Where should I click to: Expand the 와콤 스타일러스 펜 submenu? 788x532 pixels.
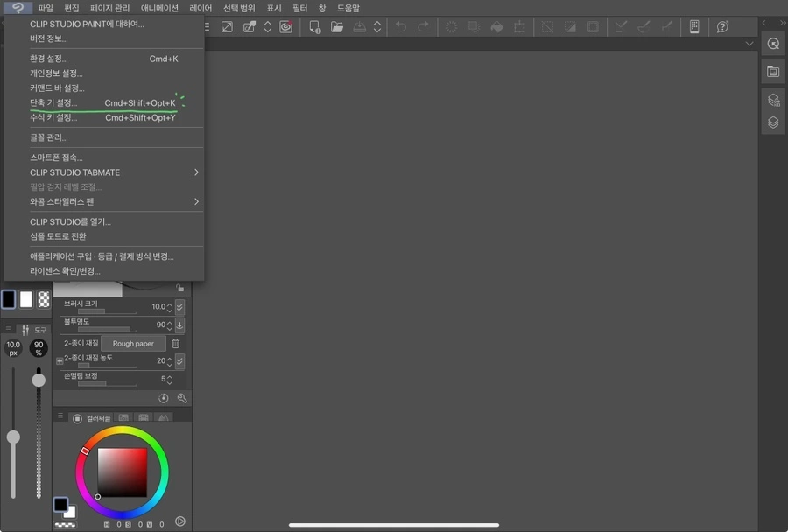tap(196, 201)
